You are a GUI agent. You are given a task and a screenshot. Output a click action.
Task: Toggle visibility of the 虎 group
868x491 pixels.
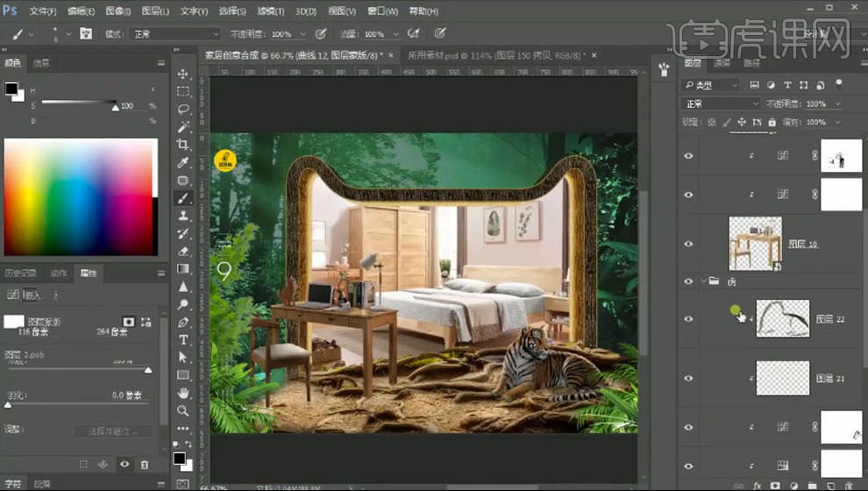(x=688, y=281)
